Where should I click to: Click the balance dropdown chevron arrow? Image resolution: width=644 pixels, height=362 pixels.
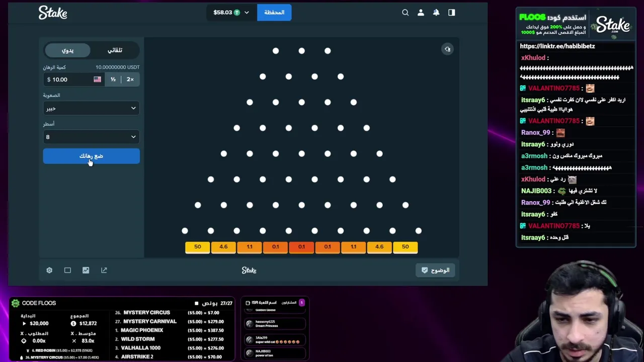coord(247,13)
